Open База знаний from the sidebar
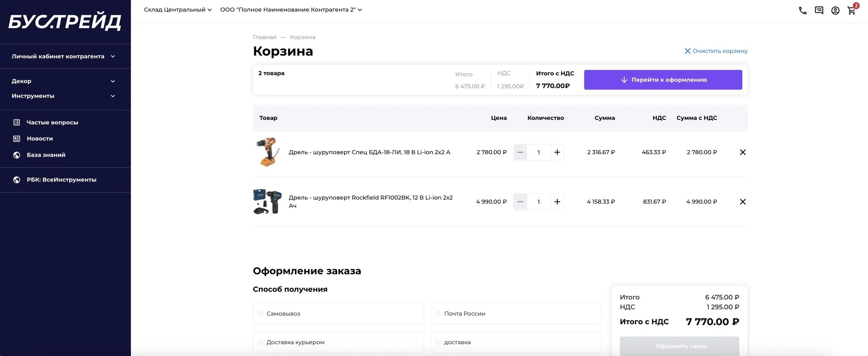 coord(45,155)
